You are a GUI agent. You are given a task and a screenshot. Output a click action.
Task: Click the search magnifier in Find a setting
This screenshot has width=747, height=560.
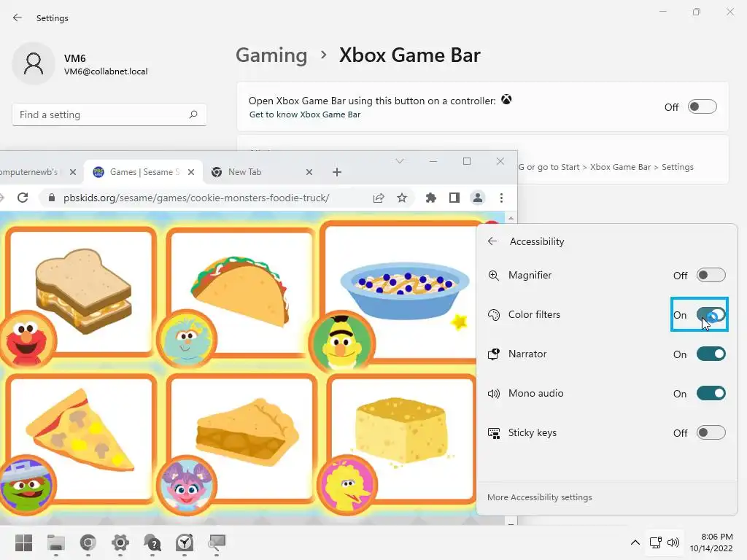point(193,114)
